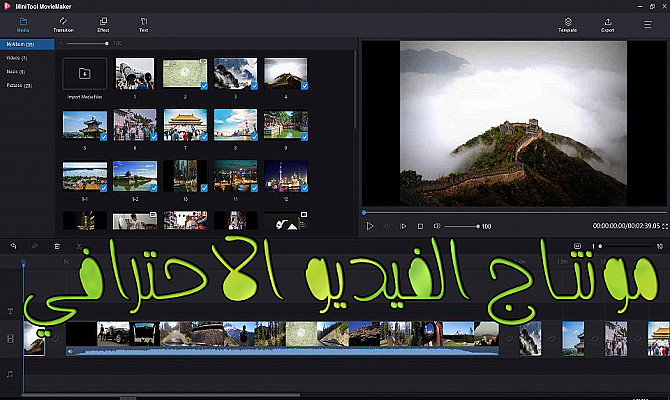670x400 pixels.
Task: Select the first Great Wall clip in timeline
Action: click(34, 339)
